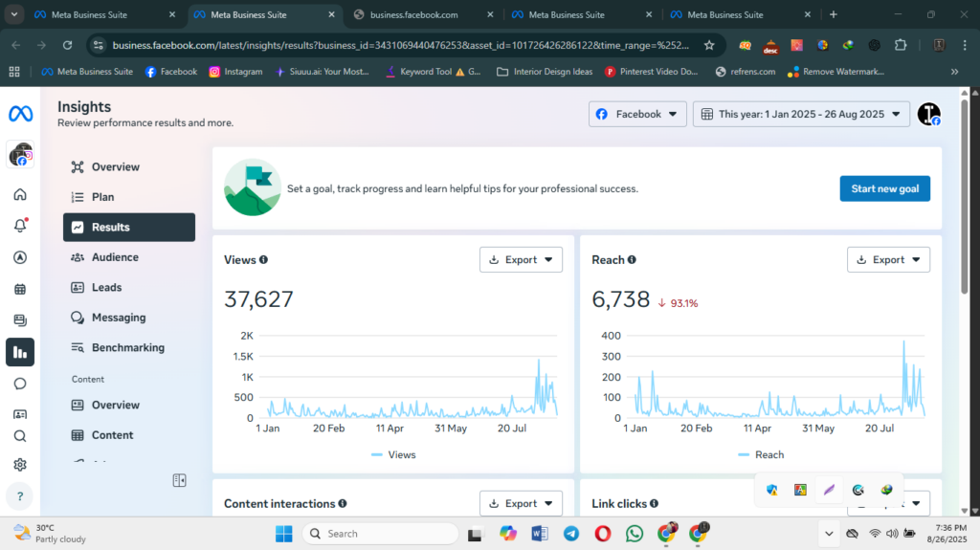
Task: Open WhatsApp from the taskbar
Action: 635,534
